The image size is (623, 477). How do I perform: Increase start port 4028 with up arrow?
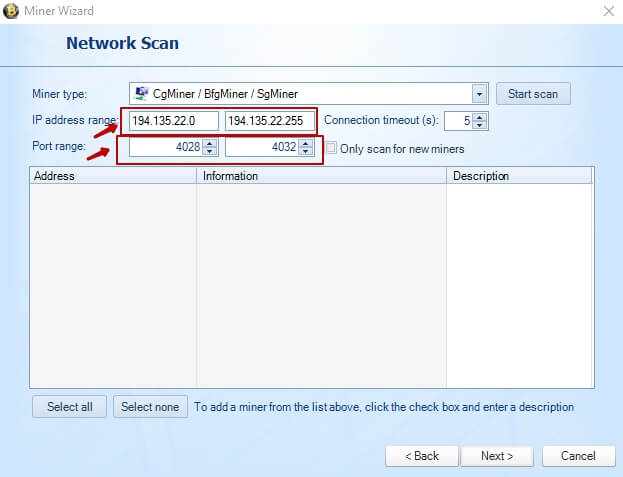[x=210, y=143]
